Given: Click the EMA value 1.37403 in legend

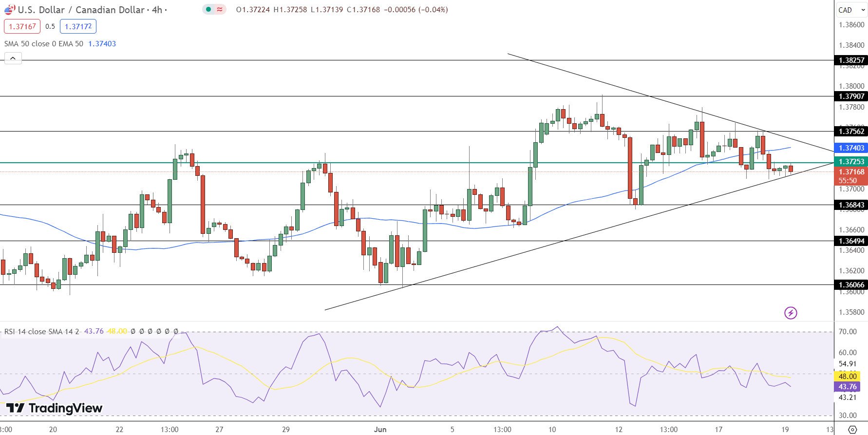Looking at the screenshot, I should 102,44.
